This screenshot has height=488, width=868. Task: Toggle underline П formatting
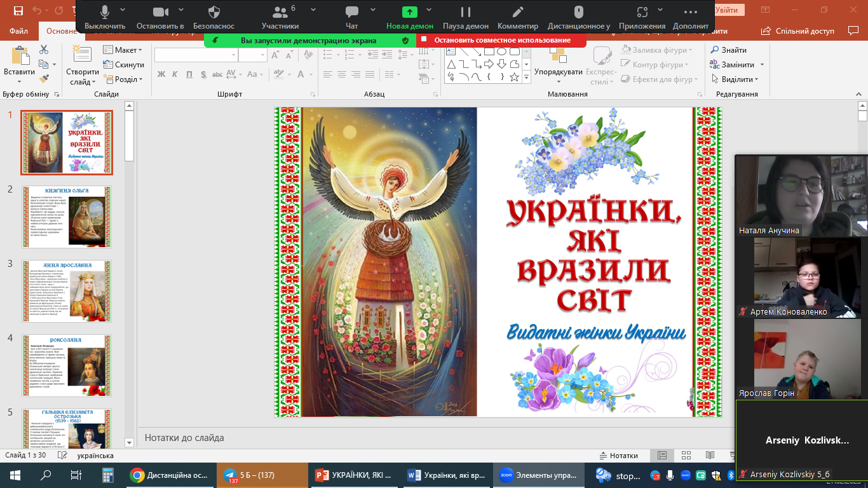[189, 74]
